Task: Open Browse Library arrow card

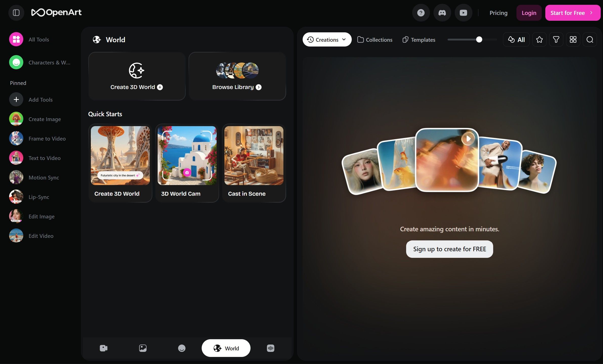Action: [237, 76]
